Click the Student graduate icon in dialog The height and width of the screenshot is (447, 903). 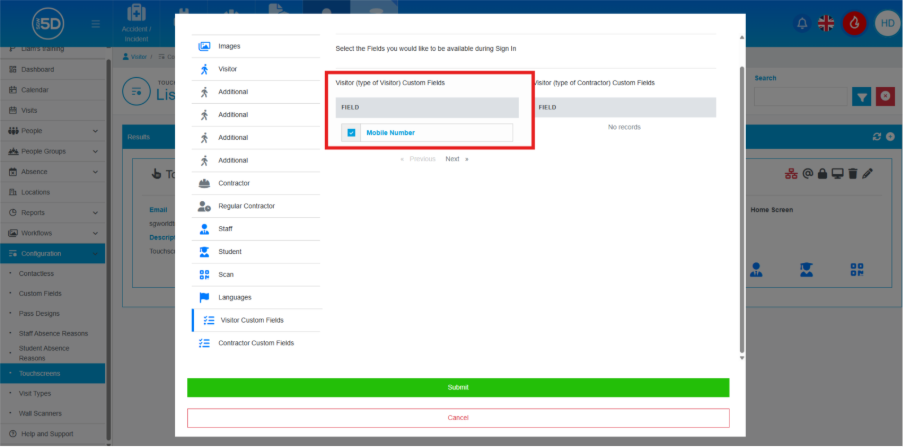204,252
